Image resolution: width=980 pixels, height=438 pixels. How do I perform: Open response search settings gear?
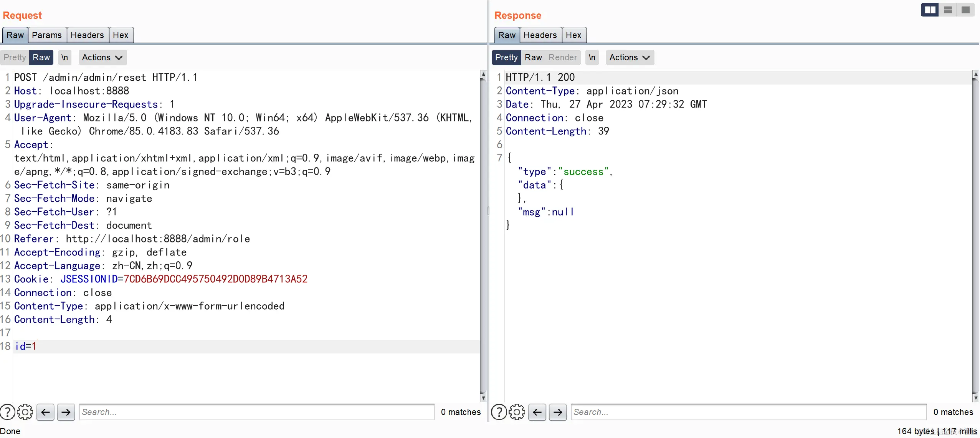pos(517,412)
